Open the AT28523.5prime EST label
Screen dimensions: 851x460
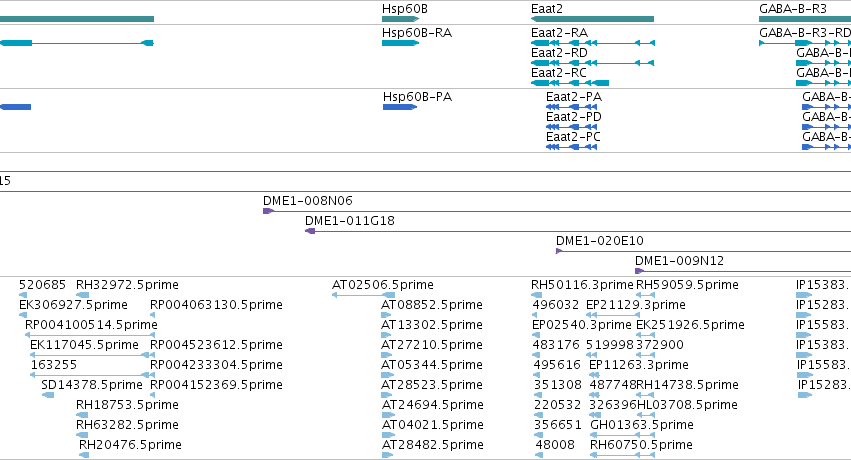point(432,385)
